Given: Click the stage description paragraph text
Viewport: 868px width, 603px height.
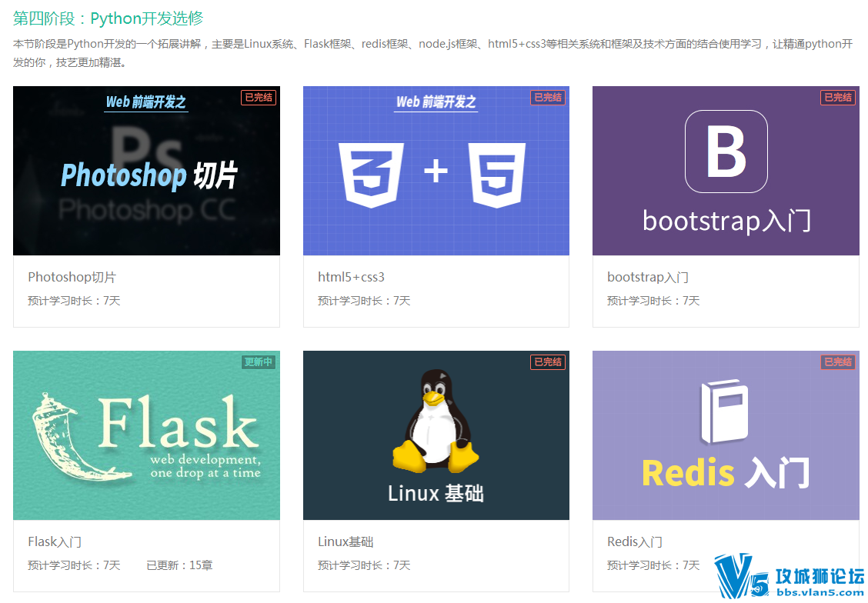Looking at the screenshot, I should coord(433,53).
